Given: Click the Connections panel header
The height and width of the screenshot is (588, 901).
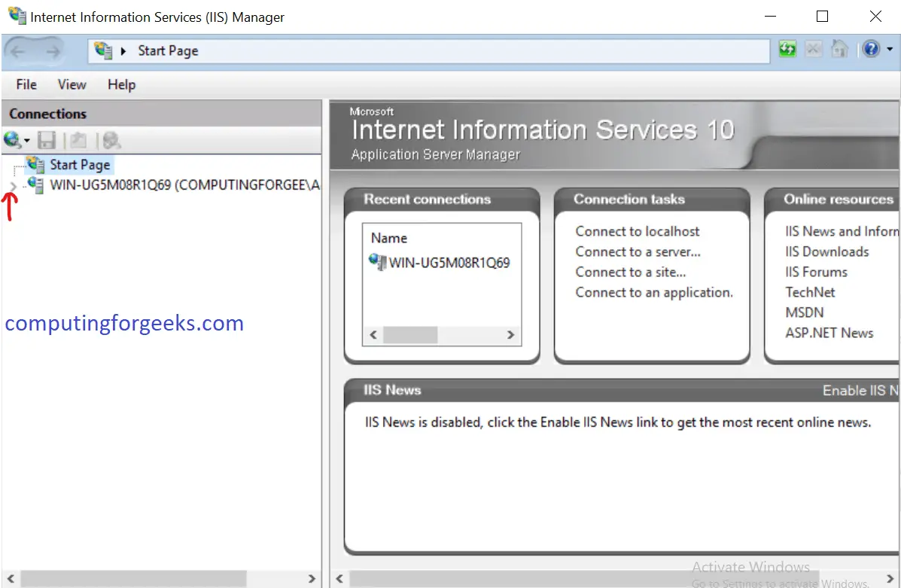Looking at the screenshot, I should click(162, 114).
